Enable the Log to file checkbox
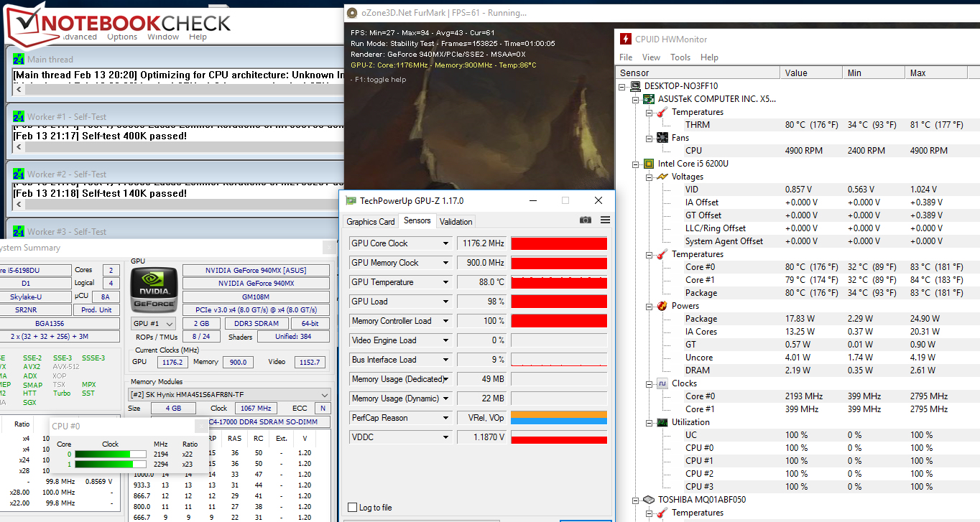This screenshot has height=522, width=980. pos(352,508)
